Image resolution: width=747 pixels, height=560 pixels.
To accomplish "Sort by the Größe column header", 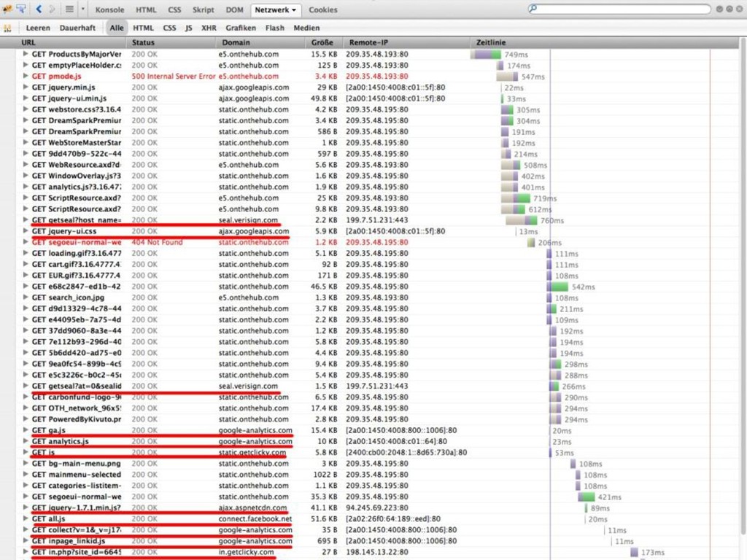I will click(324, 42).
